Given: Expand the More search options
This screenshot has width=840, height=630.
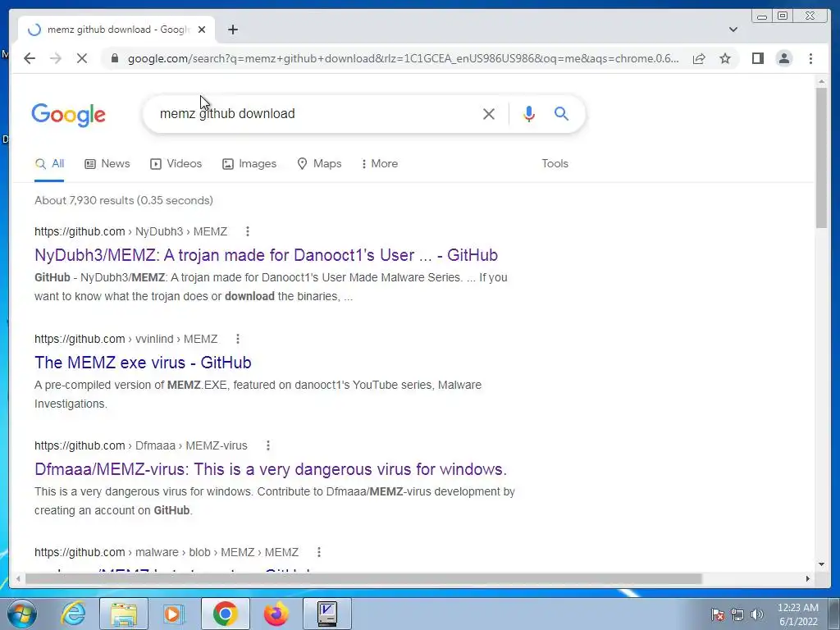Looking at the screenshot, I should (x=379, y=164).
